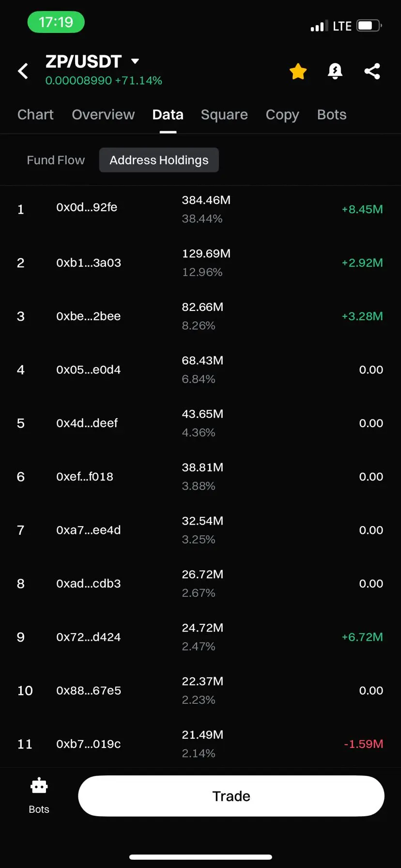
Task: Tap the ZP/USDT pair title
Action: tap(83, 62)
